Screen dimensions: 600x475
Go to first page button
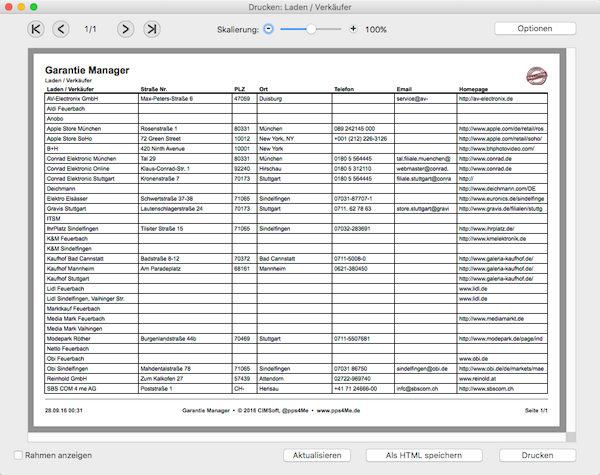click(36, 29)
